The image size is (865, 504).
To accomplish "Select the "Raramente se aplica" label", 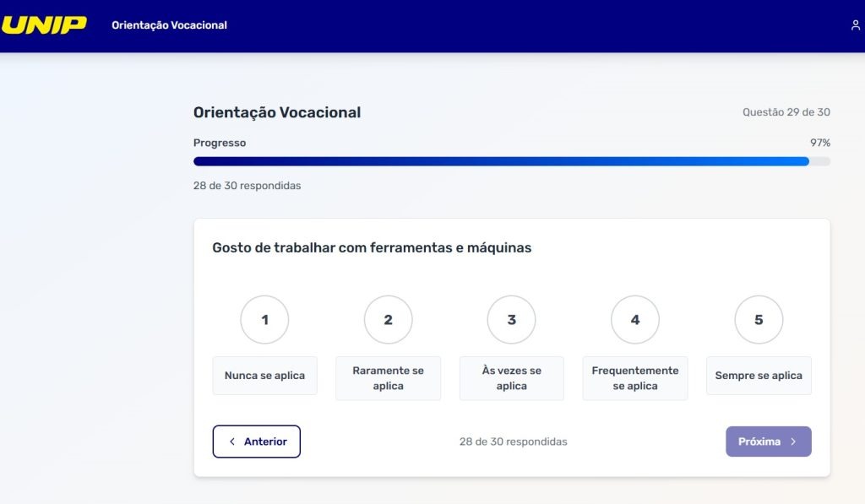I will click(388, 378).
